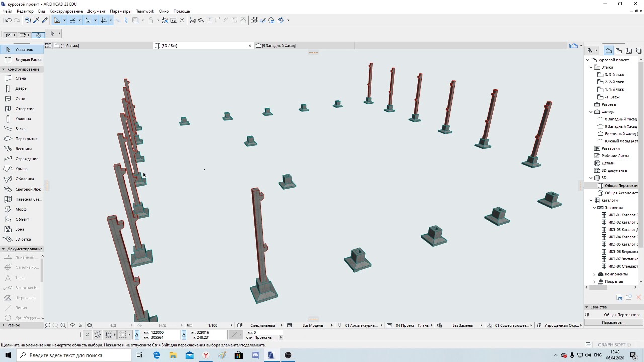Open the Windows Start menu
Screen dimensions: 644x362
pos(8,355)
